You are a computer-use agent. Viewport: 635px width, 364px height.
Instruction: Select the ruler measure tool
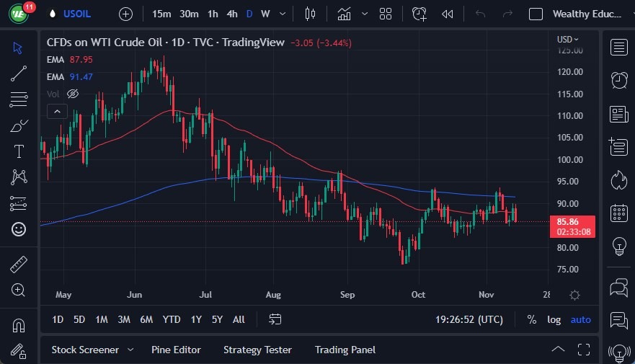pos(19,265)
